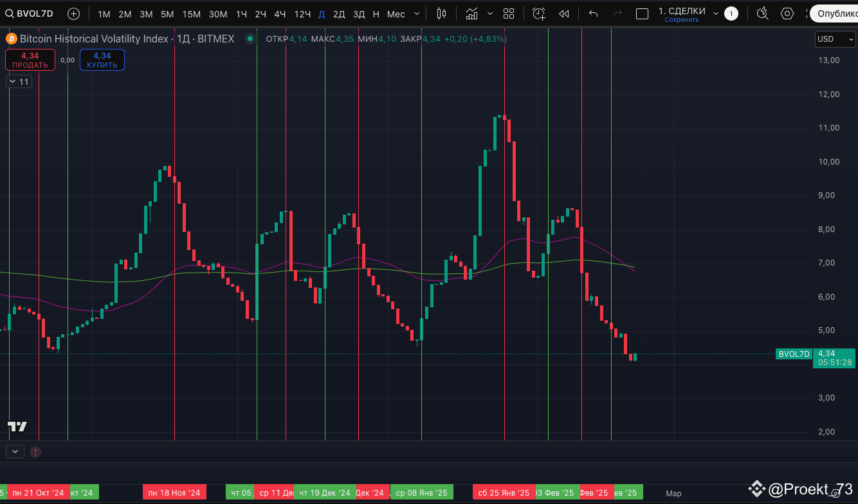Open the chart layout grid icon
The width and height of the screenshot is (858, 504).
tap(508, 13)
